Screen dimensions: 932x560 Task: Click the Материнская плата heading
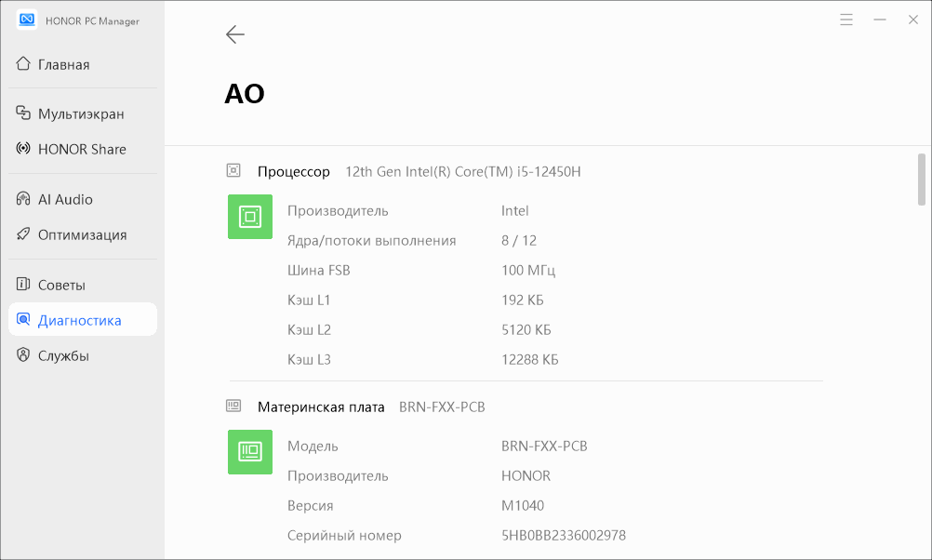(321, 407)
